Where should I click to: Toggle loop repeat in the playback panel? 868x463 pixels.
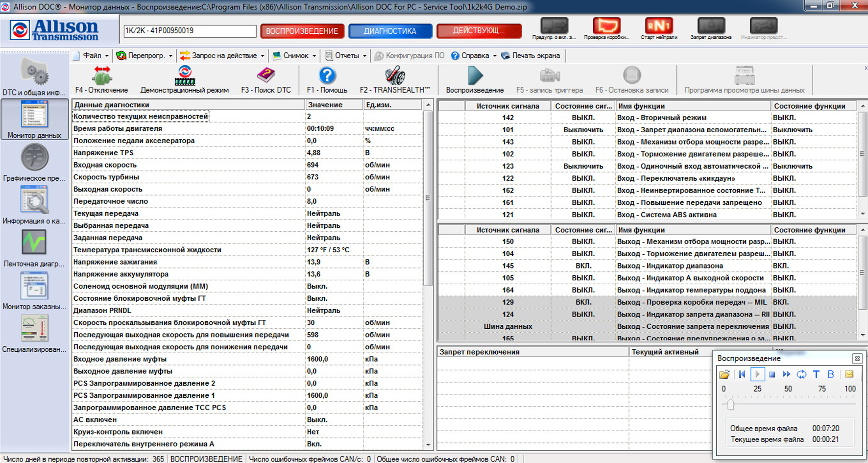click(801, 374)
